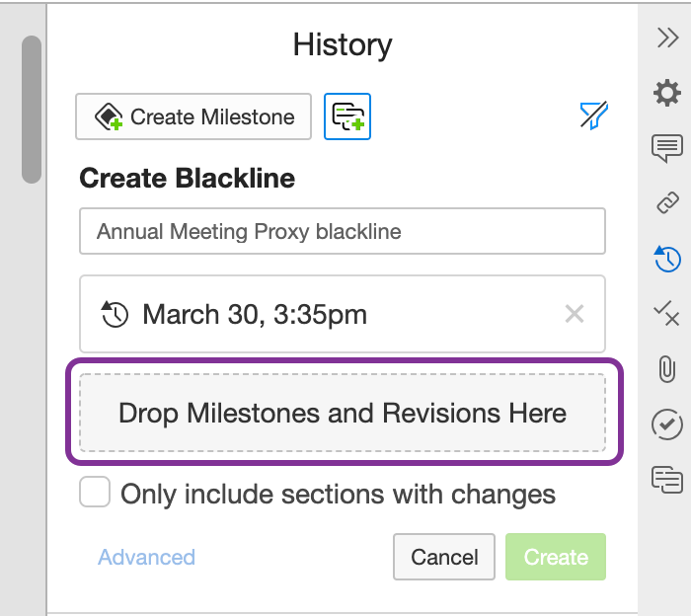The height and width of the screenshot is (616, 691).
Task: Click the Create Blackline icon button
Action: click(x=347, y=116)
